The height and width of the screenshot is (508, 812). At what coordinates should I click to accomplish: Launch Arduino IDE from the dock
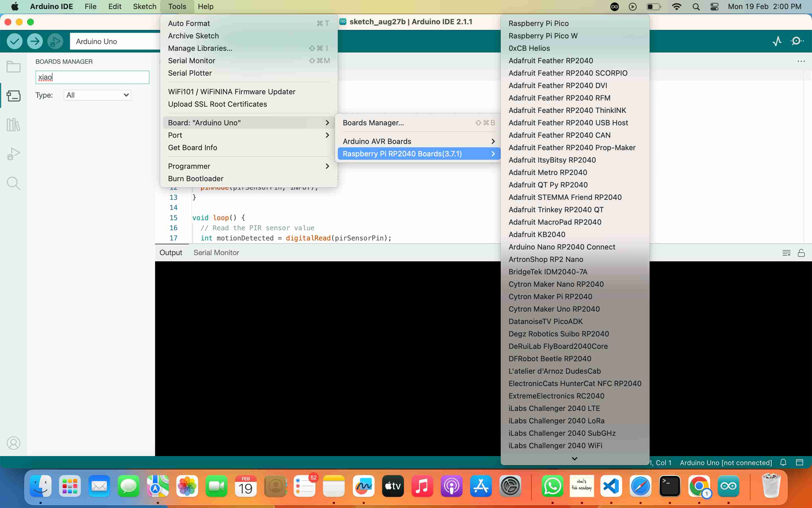(x=729, y=486)
